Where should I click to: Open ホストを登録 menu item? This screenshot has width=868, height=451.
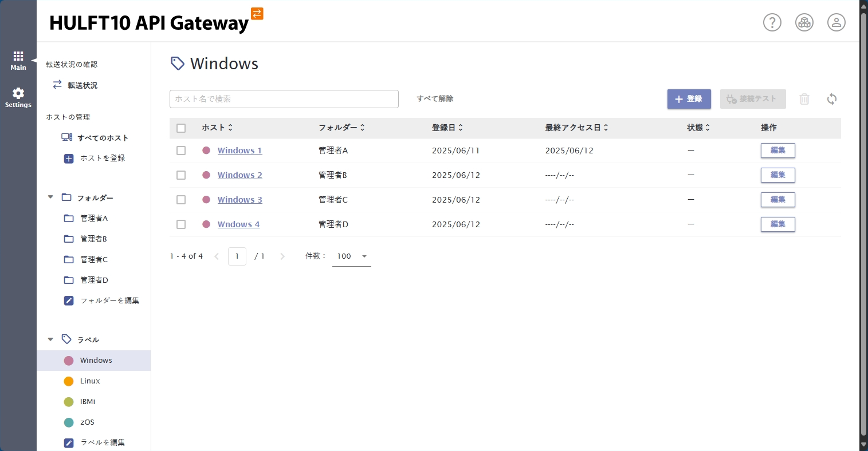[x=103, y=158]
